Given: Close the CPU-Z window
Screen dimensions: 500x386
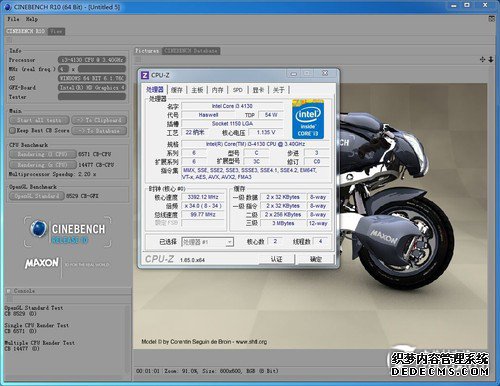Looking at the screenshot, I should point(325,73).
